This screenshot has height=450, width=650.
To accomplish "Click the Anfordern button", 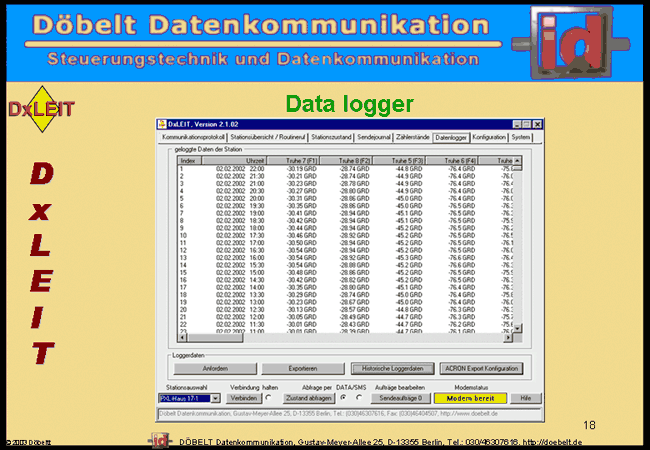I will point(215,368).
